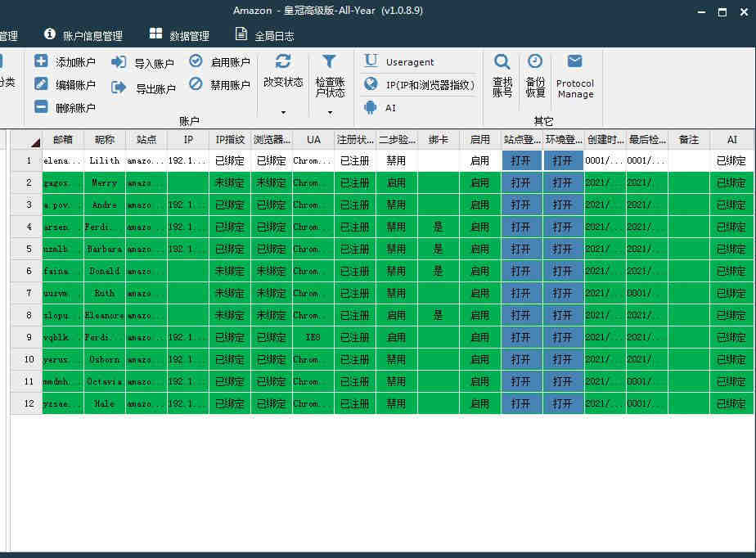Sort by the AI column header
The width and height of the screenshot is (756, 558).
click(732, 140)
